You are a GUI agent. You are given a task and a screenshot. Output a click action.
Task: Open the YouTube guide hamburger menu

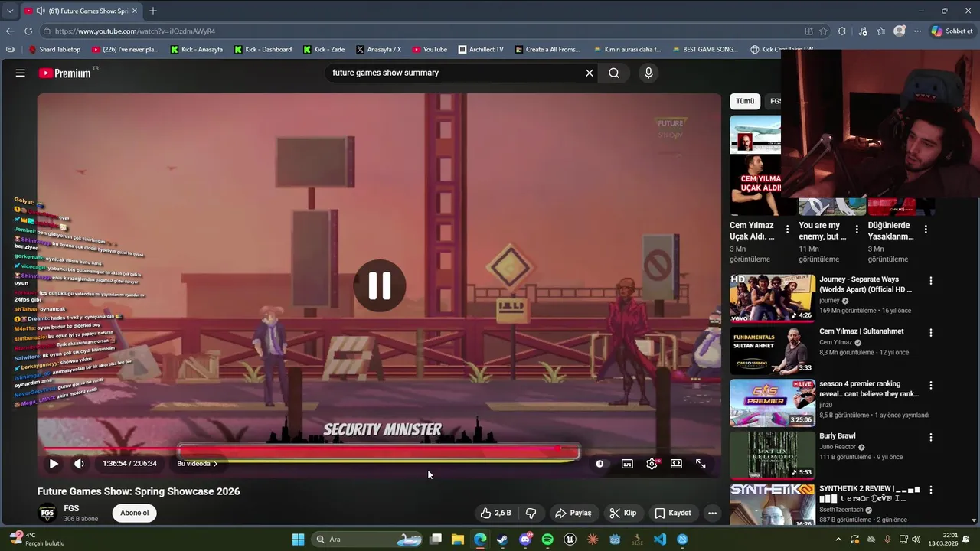[20, 73]
